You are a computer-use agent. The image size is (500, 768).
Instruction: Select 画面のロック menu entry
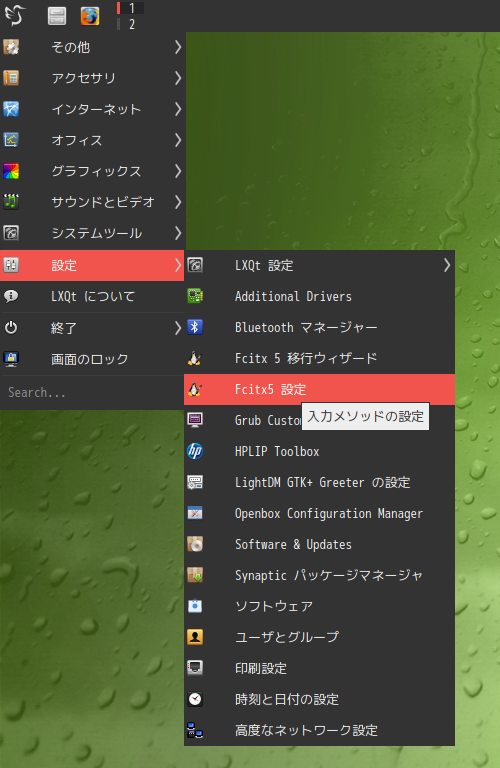tap(92, 359)
